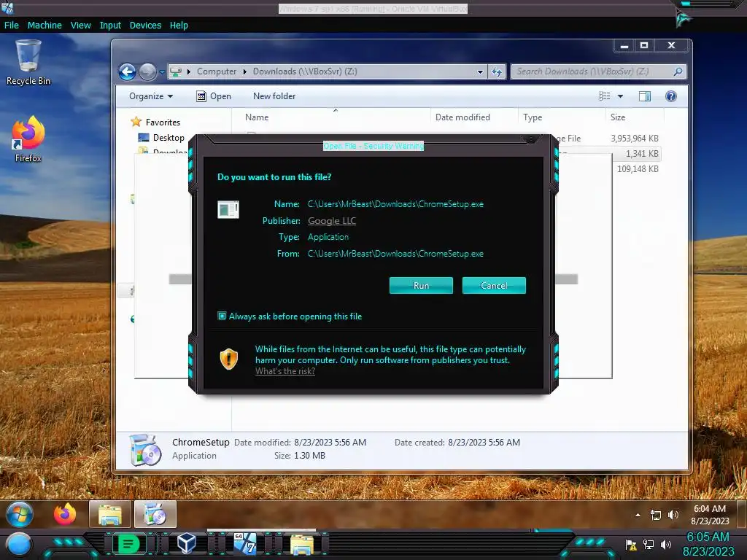The width and height of the screenshot is (747, 560).
Task: Uncheck Always ask before opening this file
Action: (x=222, y=316)
